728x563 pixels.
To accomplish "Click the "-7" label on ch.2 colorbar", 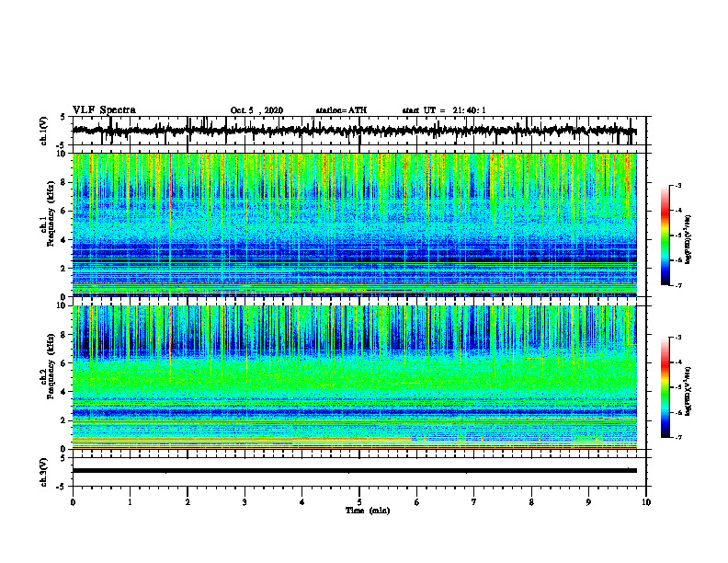I will pyautogui.click(x=677, y=437).
